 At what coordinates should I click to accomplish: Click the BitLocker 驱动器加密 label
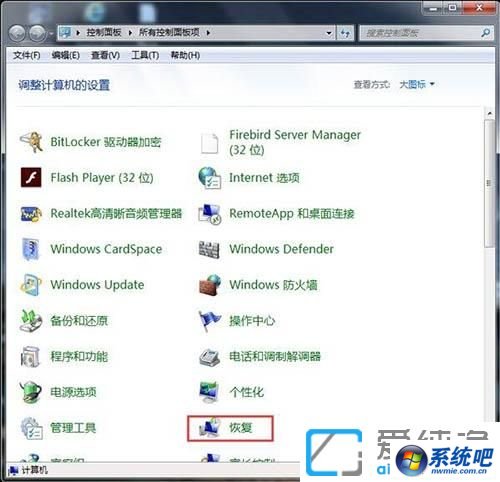(106, 142)
